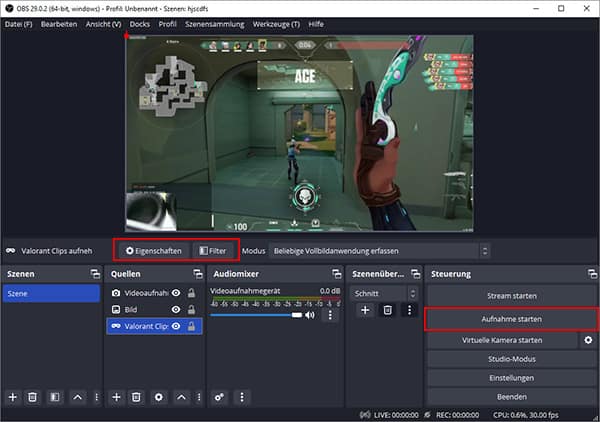600x422 pixels.
Task: Open the Datei menu
Action: tap(18, 24)
